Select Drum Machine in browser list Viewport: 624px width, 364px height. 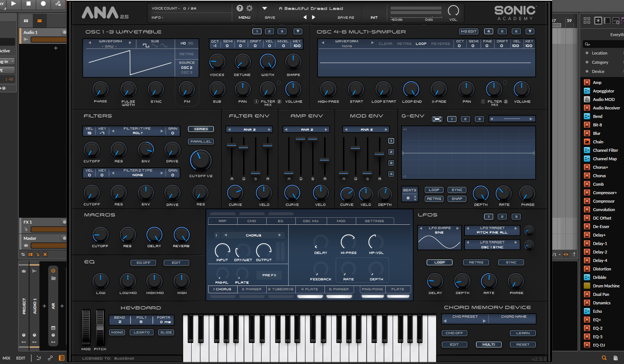(606, 286)
